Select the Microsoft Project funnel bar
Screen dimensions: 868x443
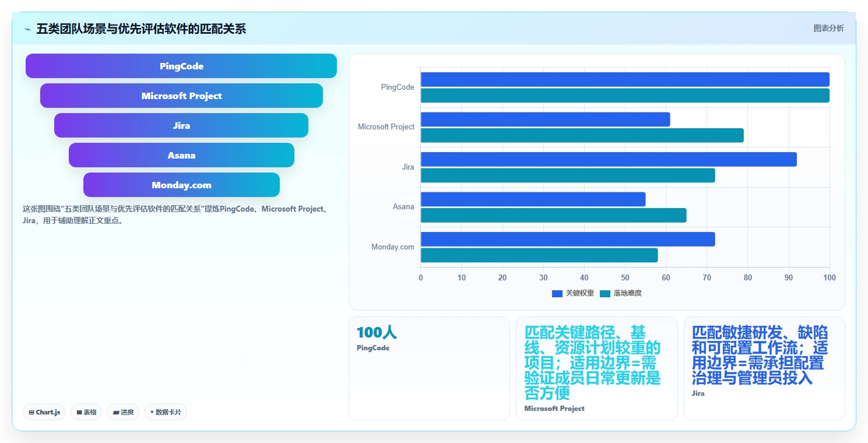pos(181,96)
